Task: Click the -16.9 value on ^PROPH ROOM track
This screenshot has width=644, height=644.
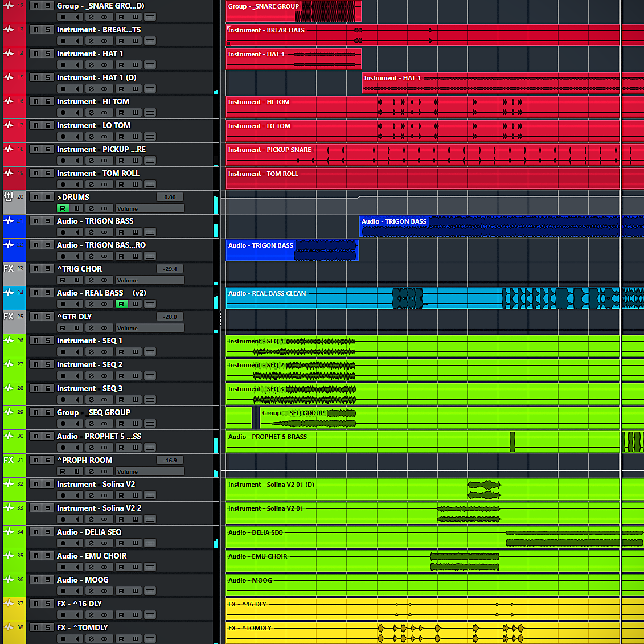Action: click(170, 460)
